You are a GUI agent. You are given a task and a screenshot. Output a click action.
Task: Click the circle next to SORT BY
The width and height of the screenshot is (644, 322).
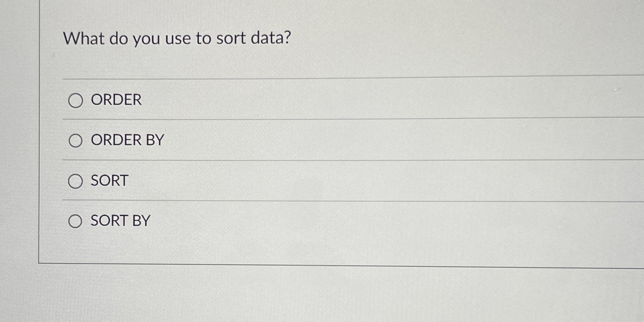click(75, 221)
